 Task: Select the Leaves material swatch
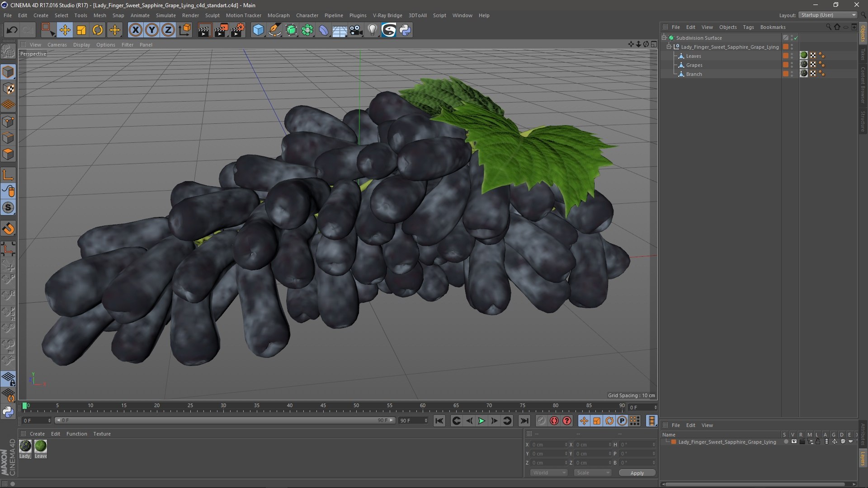point(41,446)
